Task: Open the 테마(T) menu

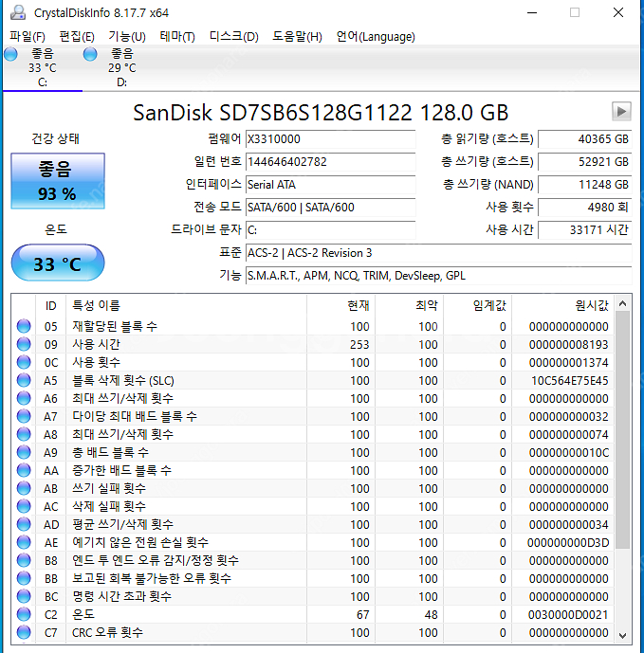Action: tap(177, 37)
